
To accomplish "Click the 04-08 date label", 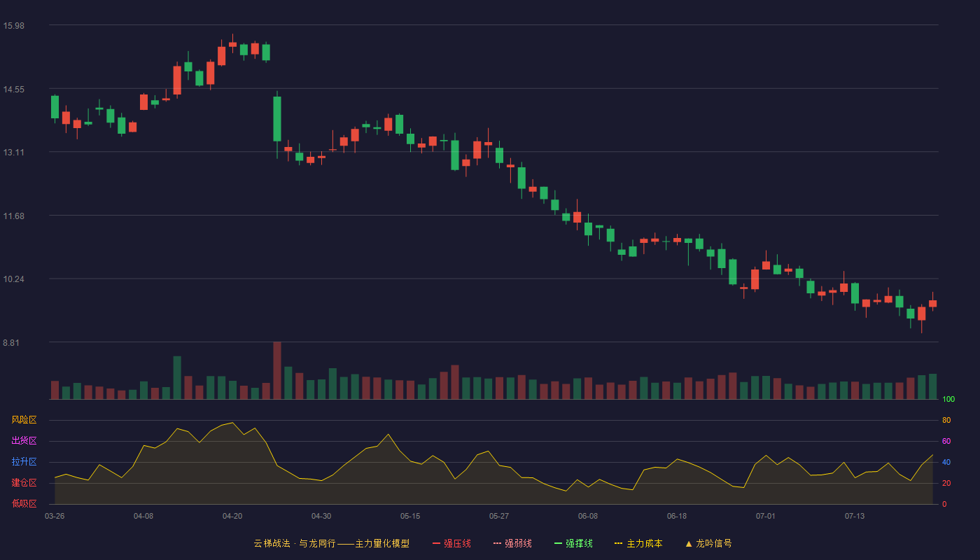I will coord(143,516).
